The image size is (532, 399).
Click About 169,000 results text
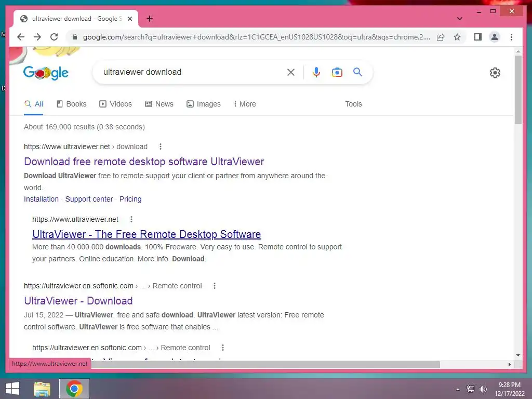[x=84, y=127]
